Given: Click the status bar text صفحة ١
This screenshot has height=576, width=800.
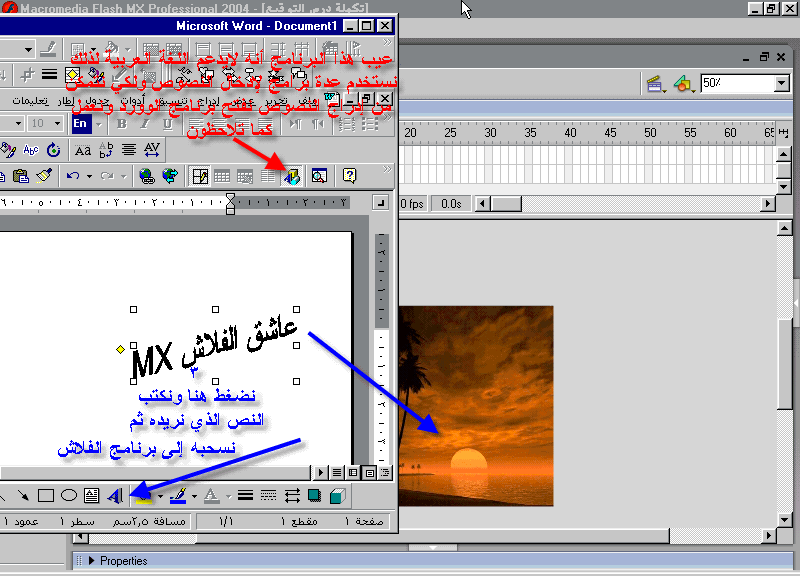Looking at the screenshot, I should click(364, 521).
